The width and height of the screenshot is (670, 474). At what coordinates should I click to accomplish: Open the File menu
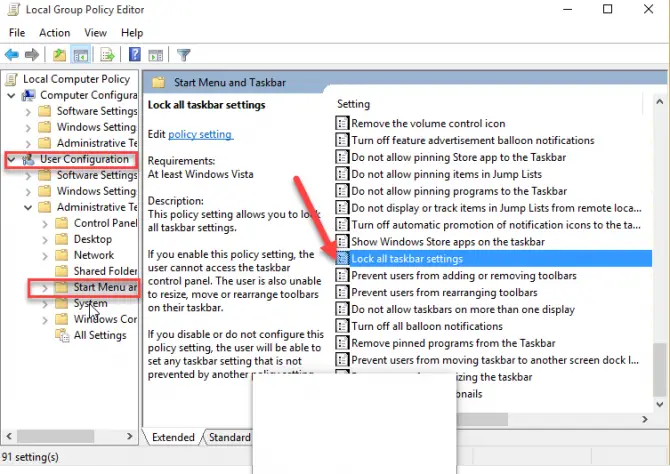pos(17,33)
